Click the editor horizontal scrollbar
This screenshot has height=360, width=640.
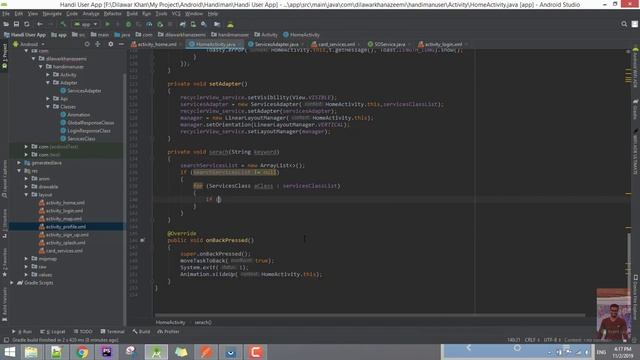(369, 315)
